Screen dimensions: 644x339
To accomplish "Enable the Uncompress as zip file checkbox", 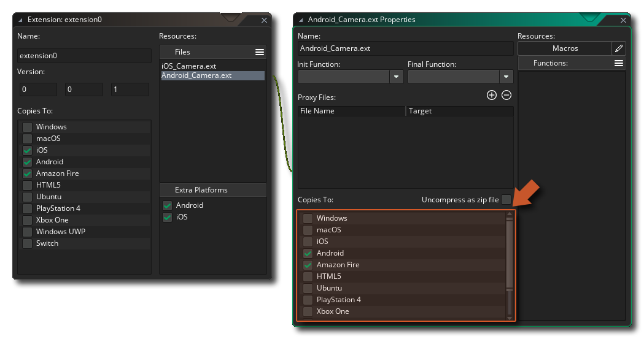I will [506, 200].
